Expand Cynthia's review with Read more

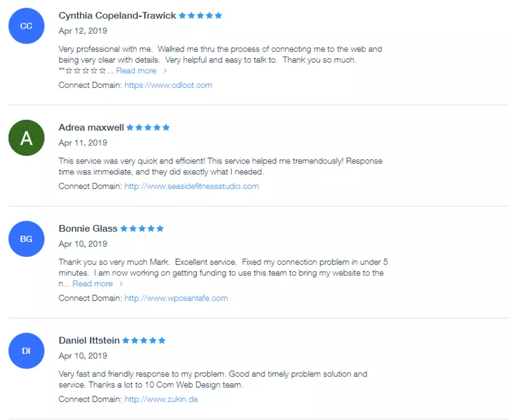(x=136, y=71)
